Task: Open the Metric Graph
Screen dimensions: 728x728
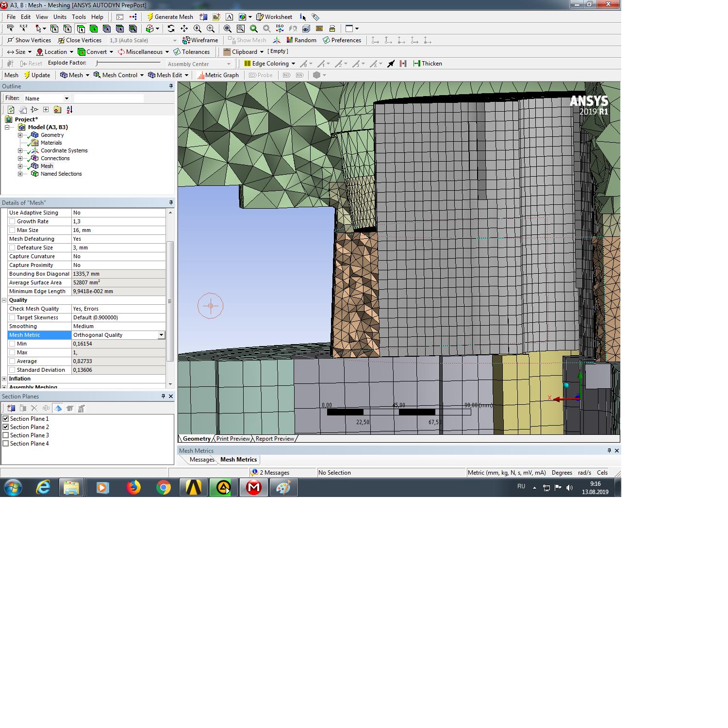Action: [218, 75]
